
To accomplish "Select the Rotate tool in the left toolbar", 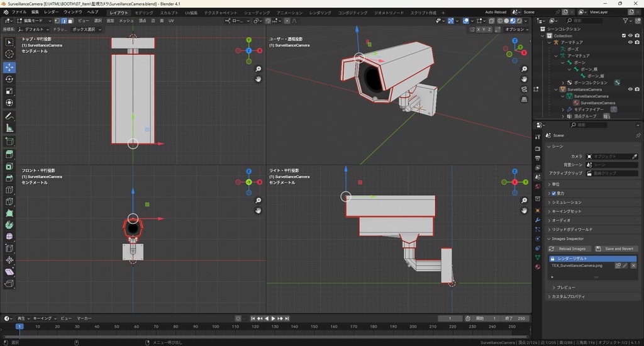I will (9, 79).
